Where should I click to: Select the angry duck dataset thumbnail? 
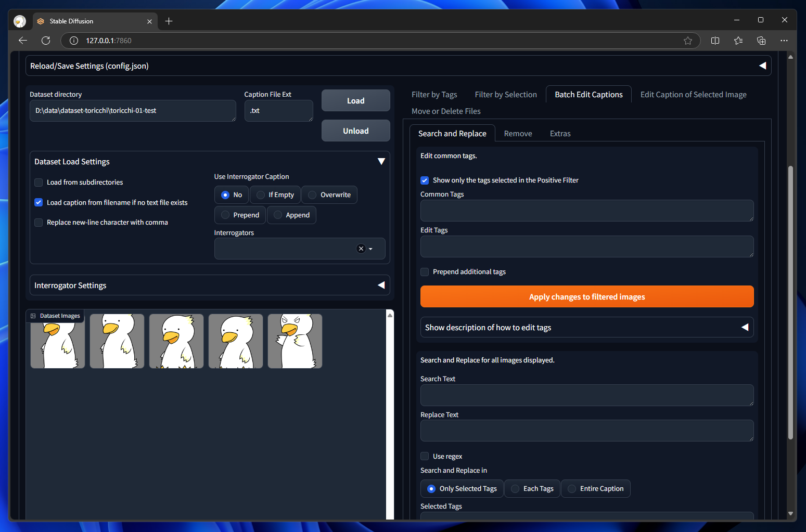295,341
